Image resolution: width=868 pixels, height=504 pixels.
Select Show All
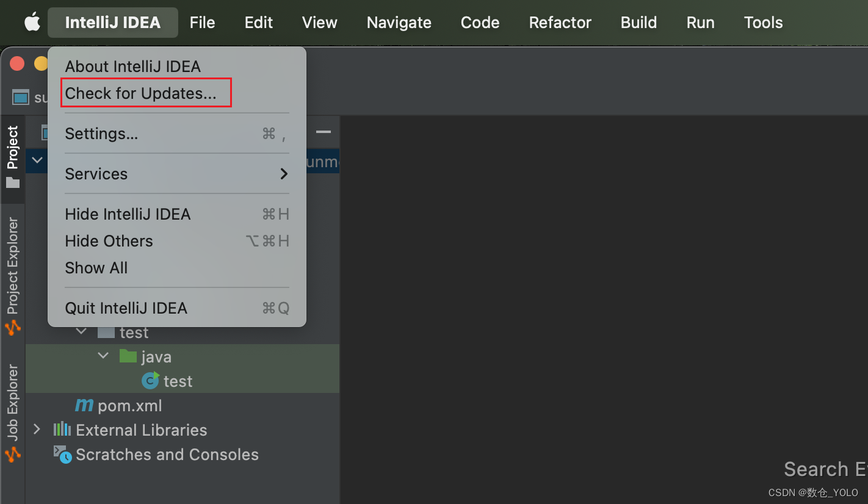(177, 268)
